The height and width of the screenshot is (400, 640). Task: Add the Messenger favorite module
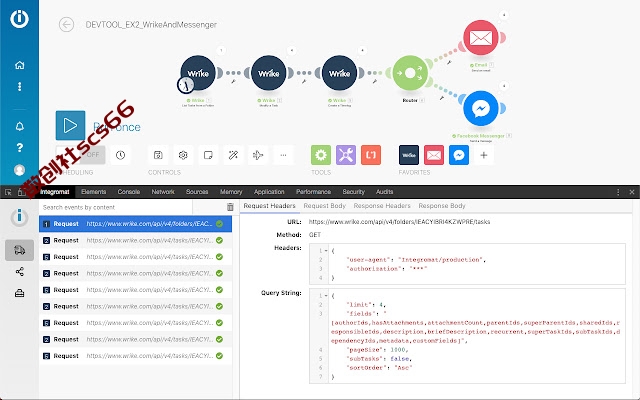click(x=459, y=155)
